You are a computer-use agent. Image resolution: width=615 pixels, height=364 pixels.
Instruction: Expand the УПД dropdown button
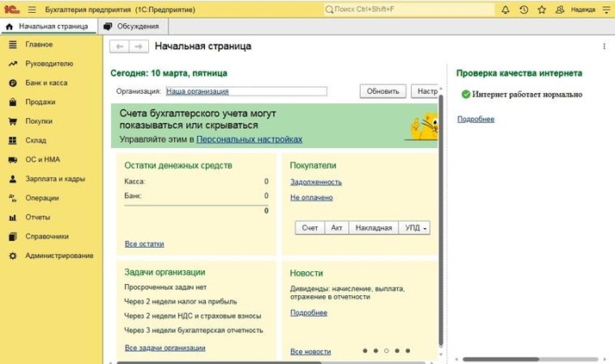415,228
